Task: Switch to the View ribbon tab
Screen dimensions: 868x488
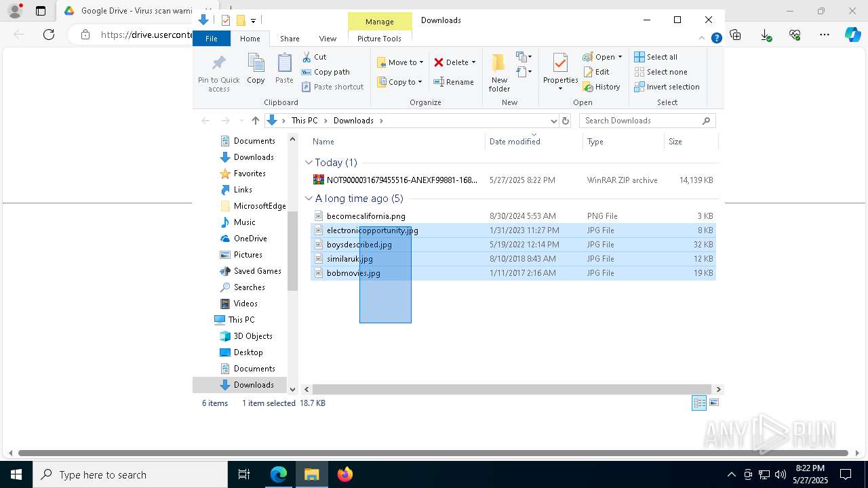Action: click(328, 39)
